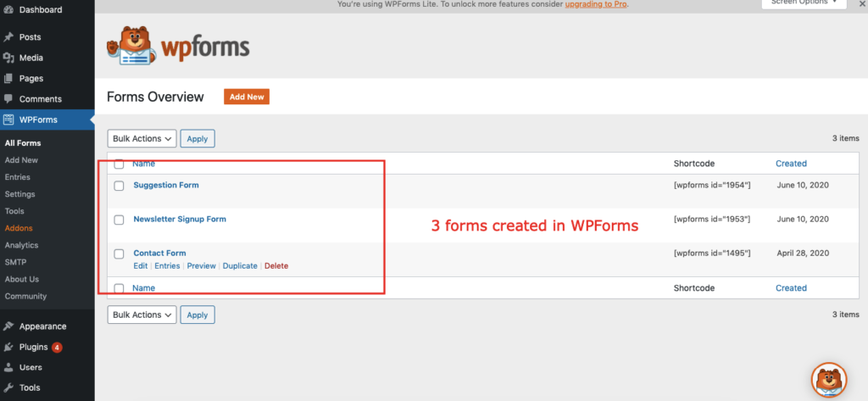
Task: Check the Newsletter Signup Form checkbox
Action: point(119,220)
